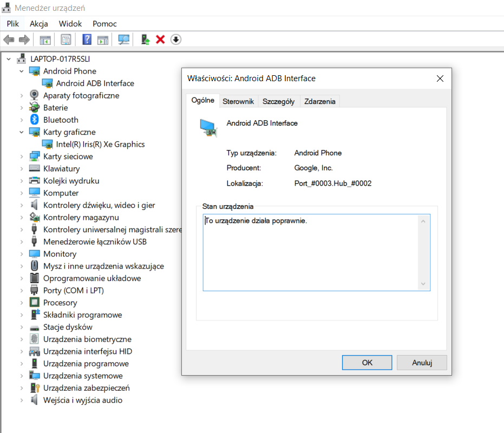Switch to the Szczegóły tab

[x=278, y=101]
